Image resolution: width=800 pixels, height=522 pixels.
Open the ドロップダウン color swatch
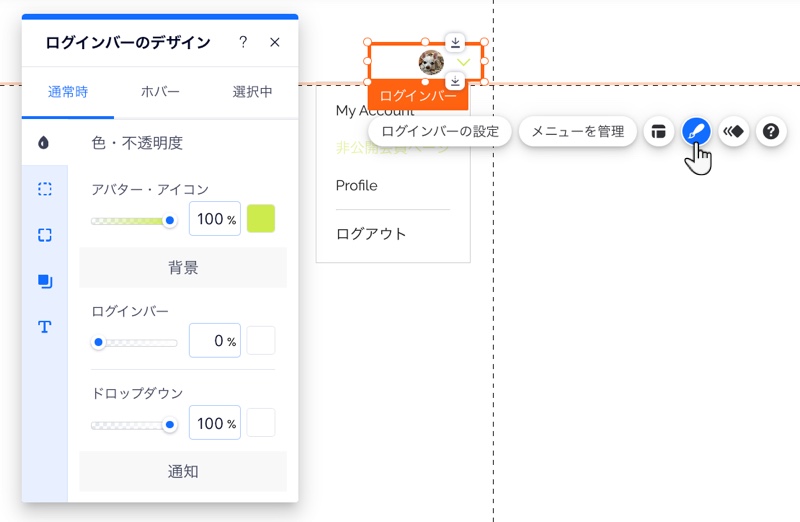[261, 422]
